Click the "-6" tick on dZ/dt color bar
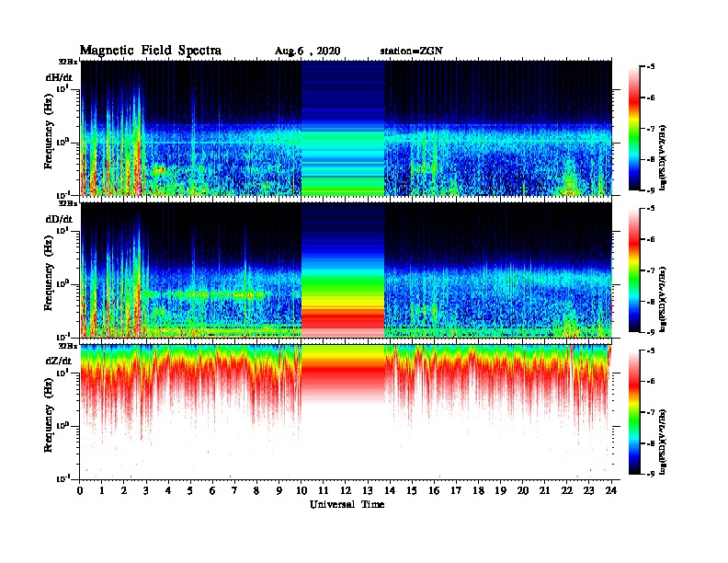 tap(651, 381)
